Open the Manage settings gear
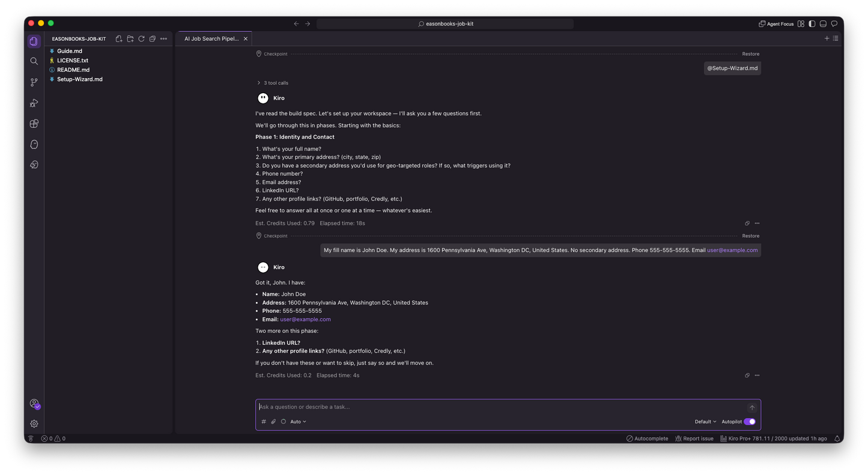 (34, 424)
